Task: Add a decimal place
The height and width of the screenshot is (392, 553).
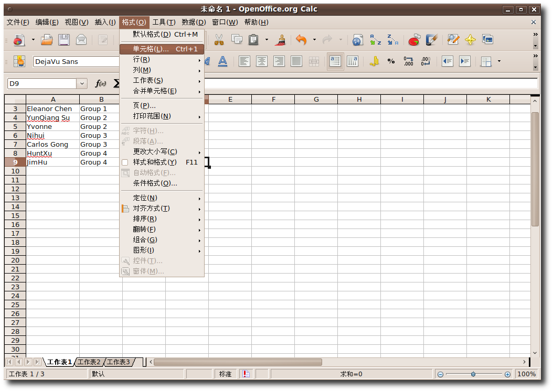Action: point(408,61)
